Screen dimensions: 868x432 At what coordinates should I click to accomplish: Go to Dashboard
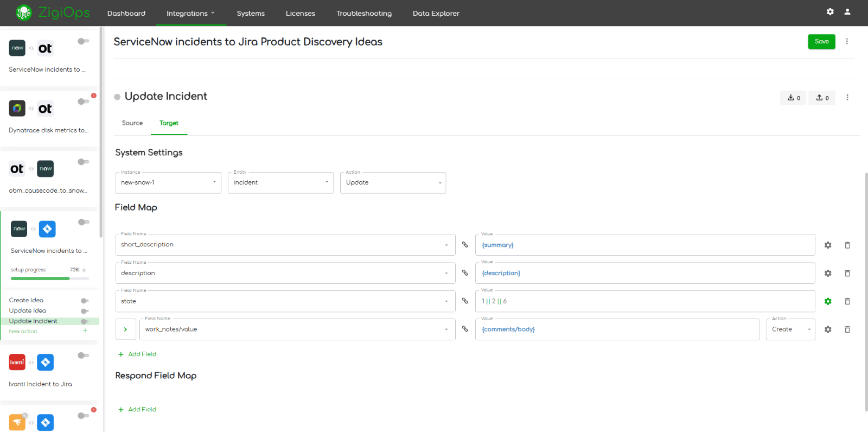click(x=126, y=13)
